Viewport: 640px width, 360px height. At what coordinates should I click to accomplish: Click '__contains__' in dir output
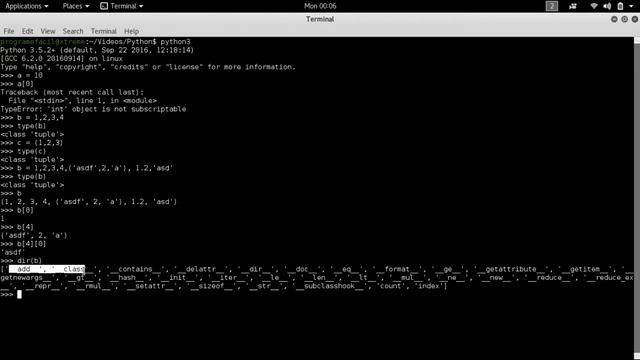135,269
